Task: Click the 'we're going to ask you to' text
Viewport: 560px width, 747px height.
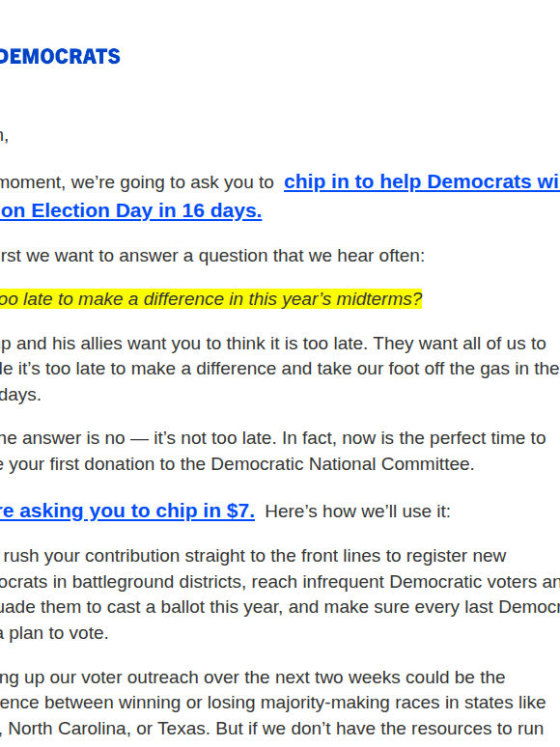Action: click(x=137, y=182)
